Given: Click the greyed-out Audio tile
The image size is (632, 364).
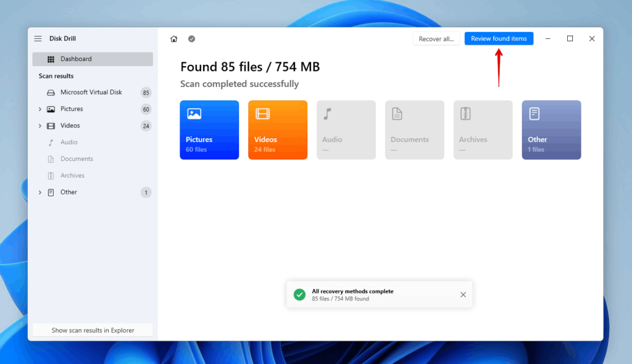Looking at the screenshot, I should 346,130.
